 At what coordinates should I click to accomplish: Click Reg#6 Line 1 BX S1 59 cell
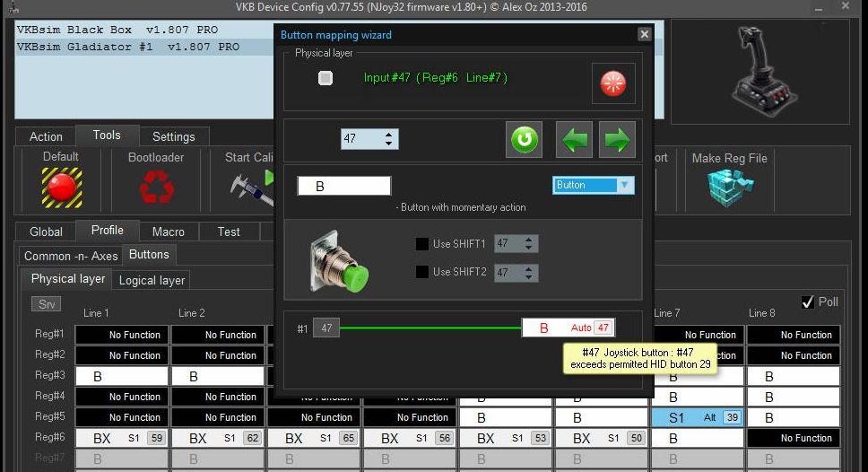122,438
